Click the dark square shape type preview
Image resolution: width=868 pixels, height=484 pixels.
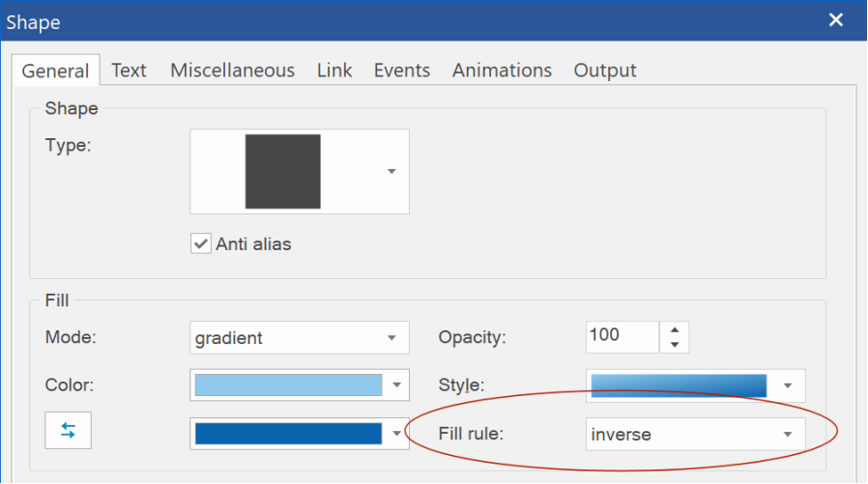[x=283, y=171]
